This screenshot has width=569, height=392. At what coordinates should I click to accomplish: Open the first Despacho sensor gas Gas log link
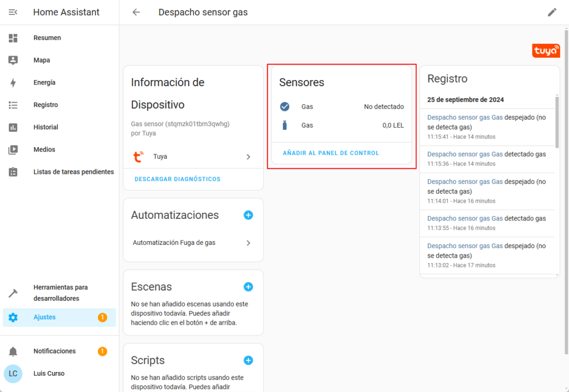tap(465, 117)
